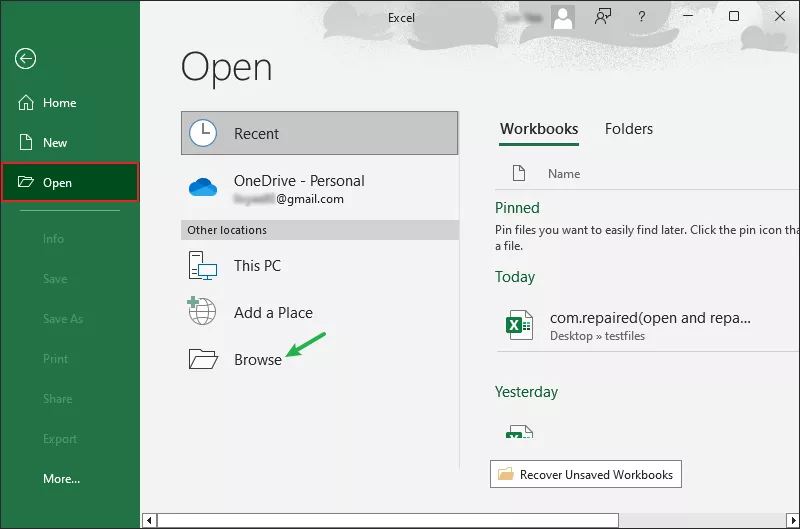Click the Excel file icon for com.repaired
The height and width of the screenshot is (529, 800).
(x=519, y=325)
